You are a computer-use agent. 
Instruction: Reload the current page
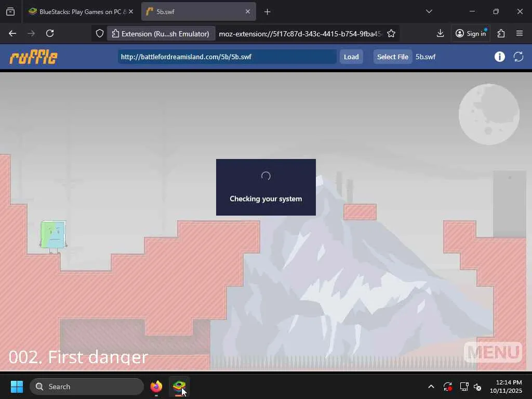(50, 33)
